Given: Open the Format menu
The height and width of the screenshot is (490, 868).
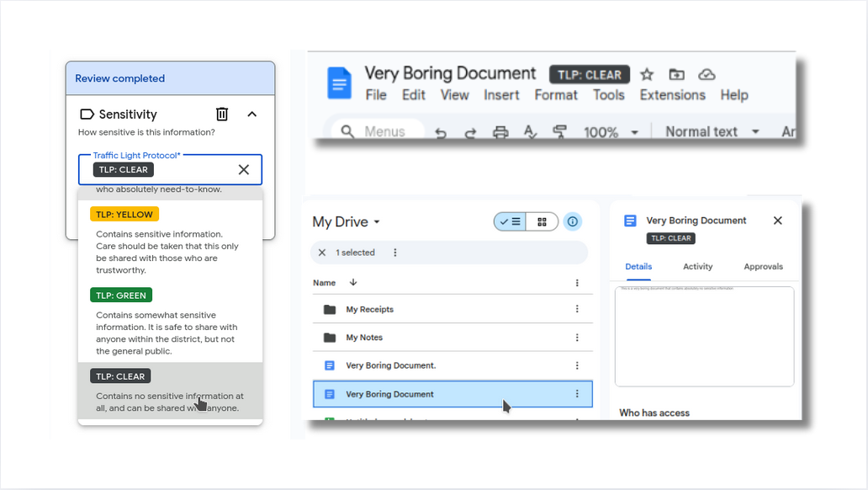Looking at the screenshot, I should [x=556, y=95].
